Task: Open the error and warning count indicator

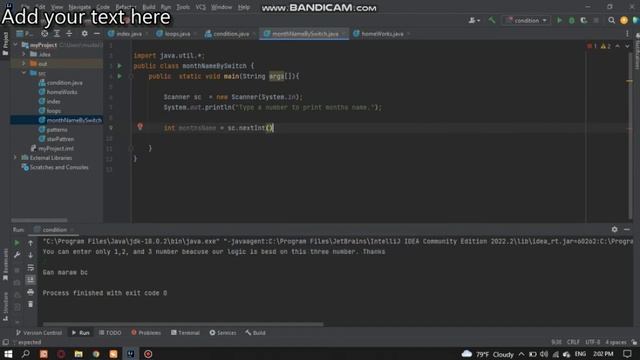Action: click(x=599, y=46)
